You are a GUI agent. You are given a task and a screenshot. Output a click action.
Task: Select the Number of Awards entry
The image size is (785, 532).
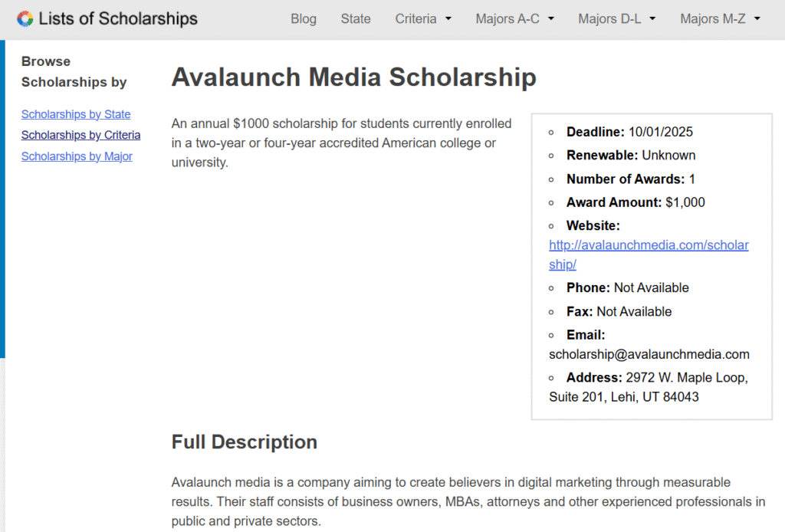[630, 179]
